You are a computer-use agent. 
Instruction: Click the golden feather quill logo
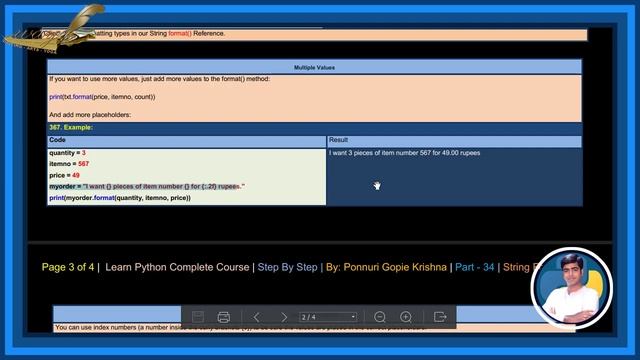[x=55, y=29]
